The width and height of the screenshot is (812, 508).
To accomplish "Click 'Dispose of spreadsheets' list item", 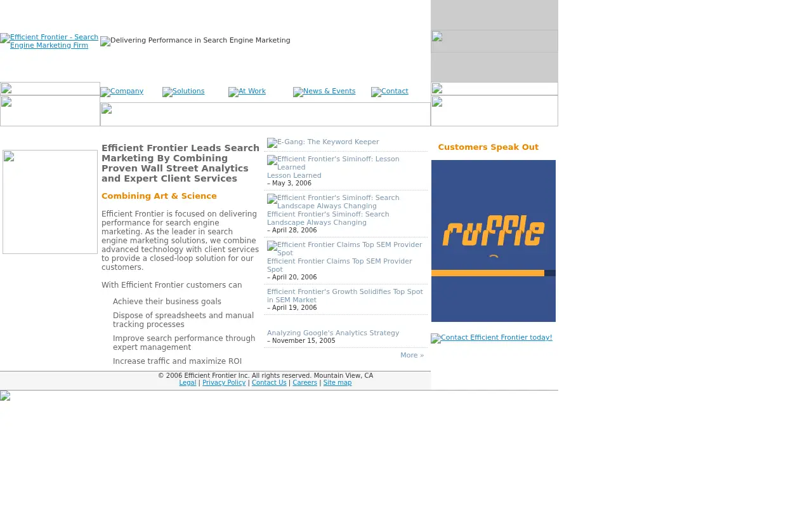I will [x=183, y=320].
